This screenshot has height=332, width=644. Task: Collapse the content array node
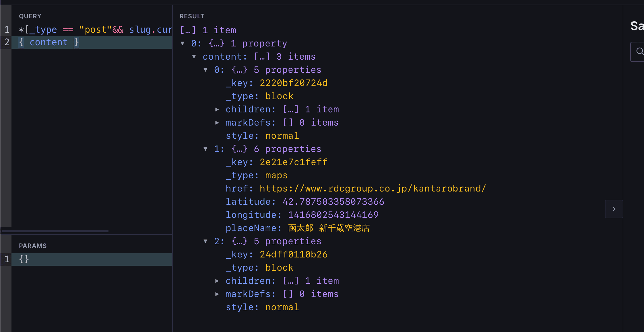pos(194,56)
